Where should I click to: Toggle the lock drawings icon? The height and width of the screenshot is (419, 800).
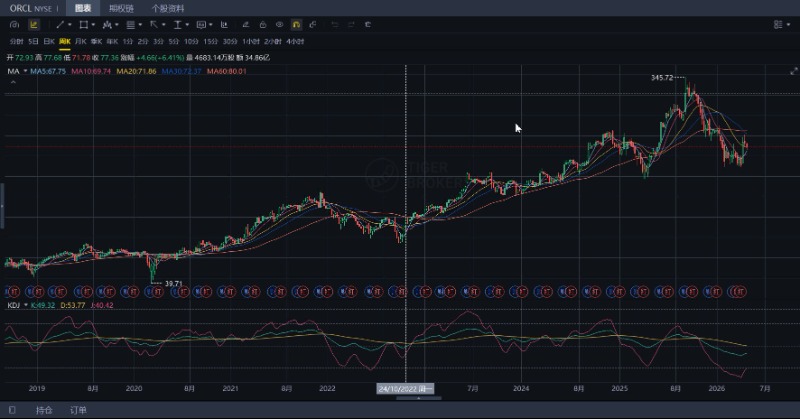click(x=262, y=24)
